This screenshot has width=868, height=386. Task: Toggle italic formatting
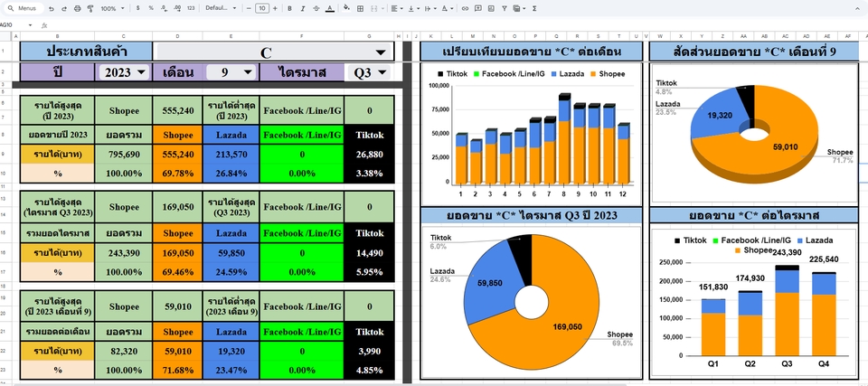pyautogui.click(x=304, y=8)
